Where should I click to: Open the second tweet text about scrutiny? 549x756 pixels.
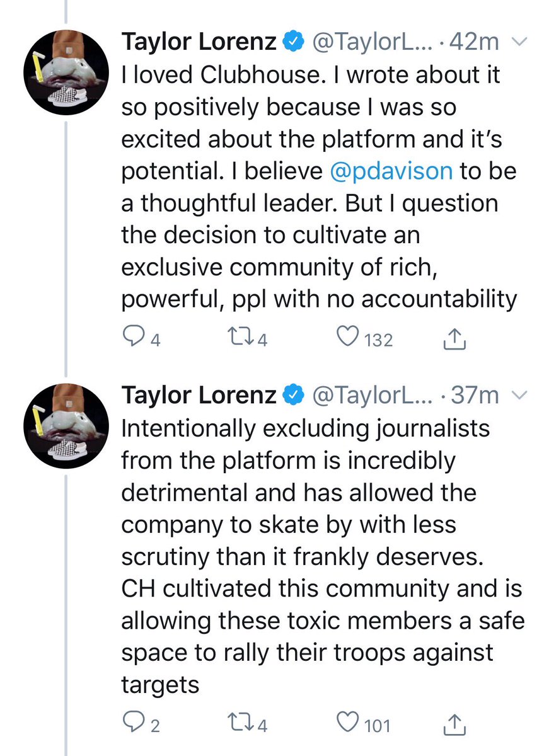[x=321, y=556]
